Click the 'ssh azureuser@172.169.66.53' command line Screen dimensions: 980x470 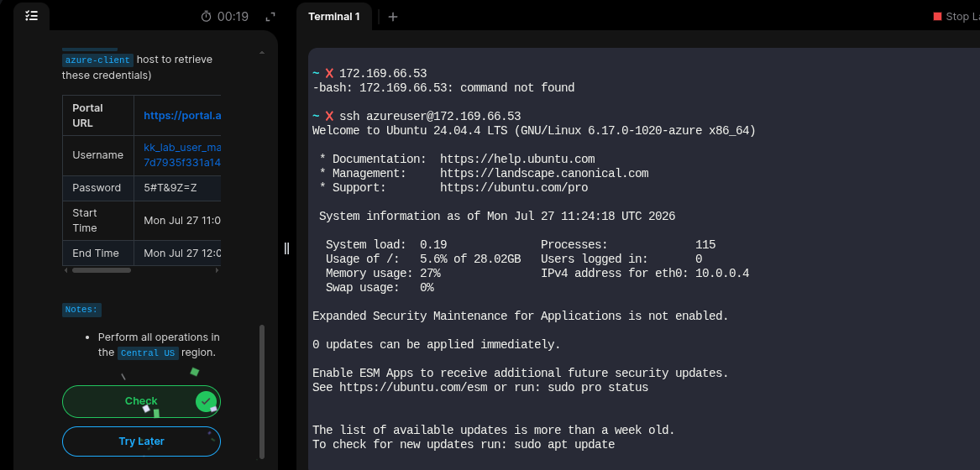[430, 117]
